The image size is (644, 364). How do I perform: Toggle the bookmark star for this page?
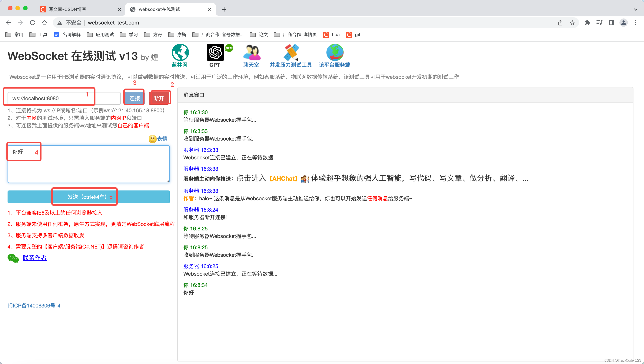pos(572,22)
